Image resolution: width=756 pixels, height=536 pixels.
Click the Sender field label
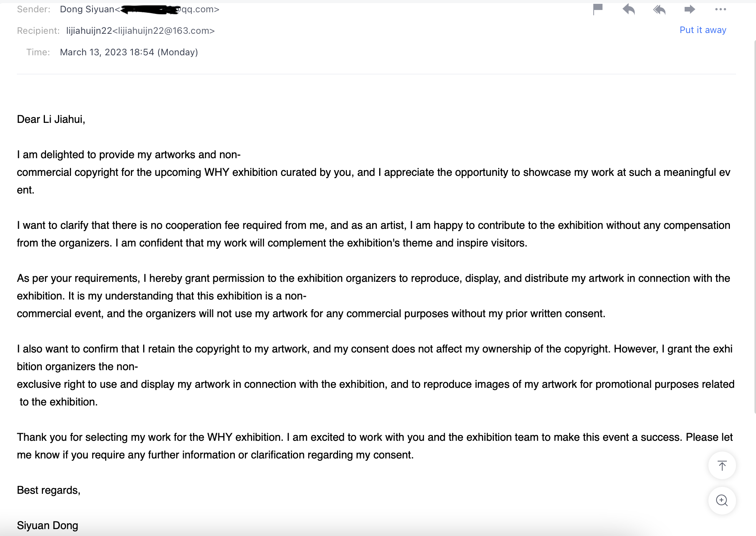[x=34, y=9]
